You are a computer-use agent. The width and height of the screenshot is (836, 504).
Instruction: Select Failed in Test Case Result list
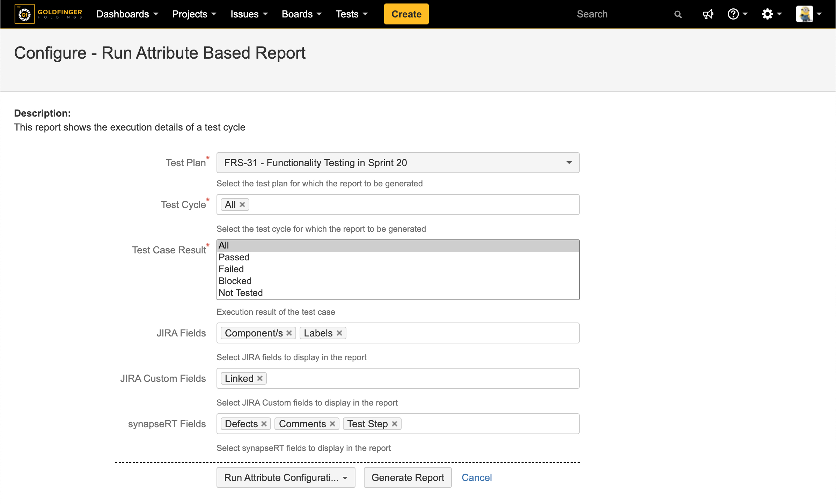231,269
